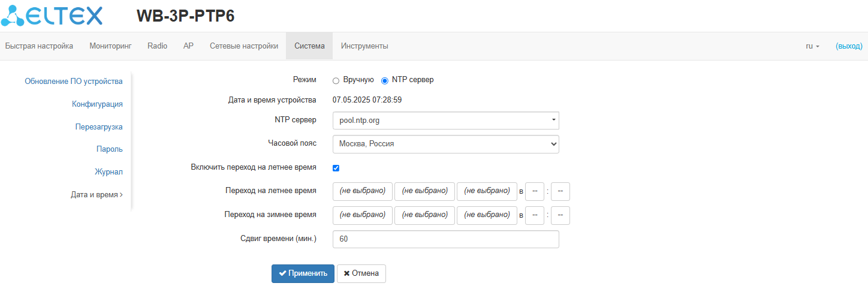This screenshot has height=295, width=868.
Task: Open the ru language dropdown
Action: click(812, 46)
